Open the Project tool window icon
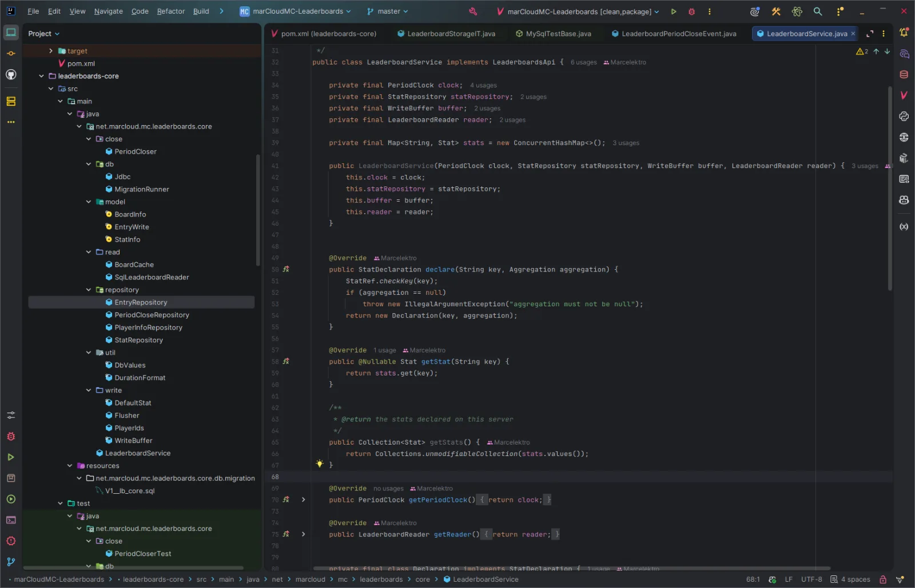Viewport: 915px width, 588px height. (11, 33)
